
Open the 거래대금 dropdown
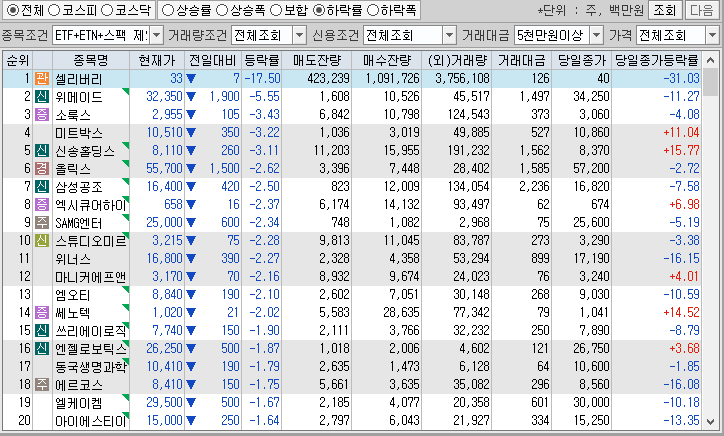[x=597, y=35]
